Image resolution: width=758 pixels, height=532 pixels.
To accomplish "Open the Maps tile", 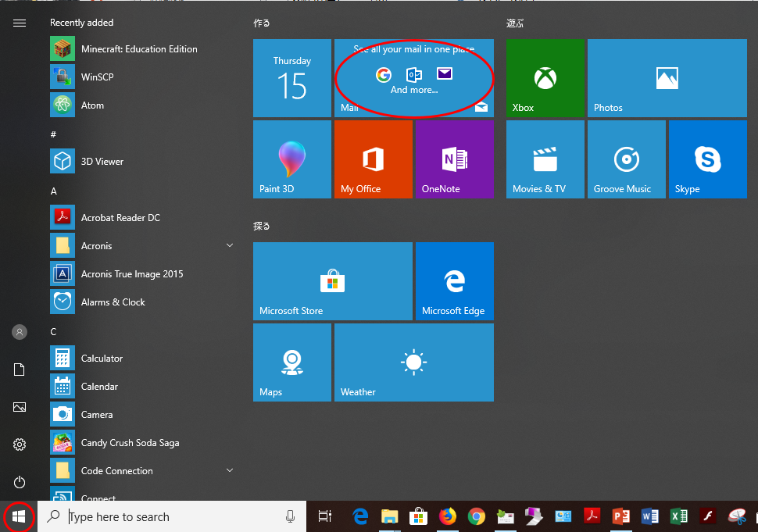I will pos(292,362).
